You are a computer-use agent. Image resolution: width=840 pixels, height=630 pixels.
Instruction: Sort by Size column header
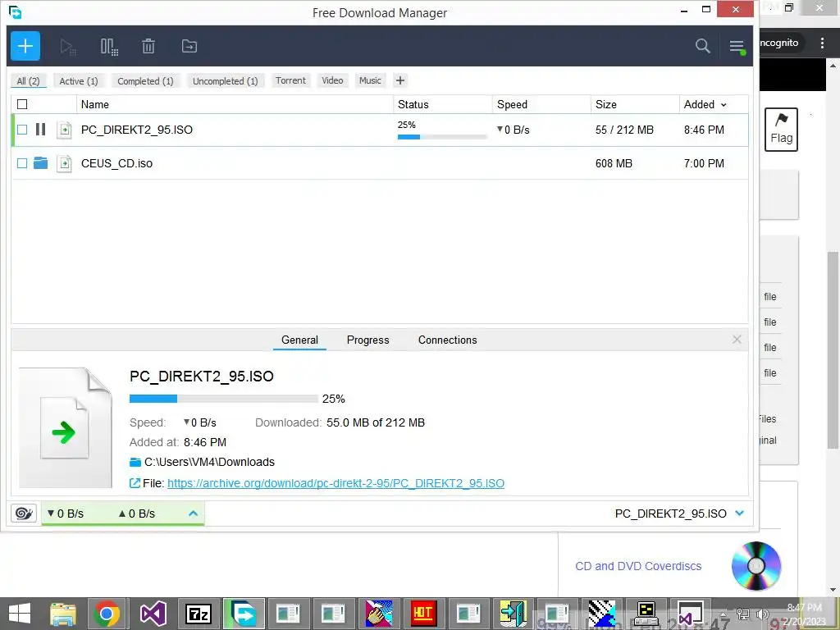coord(635,104)
